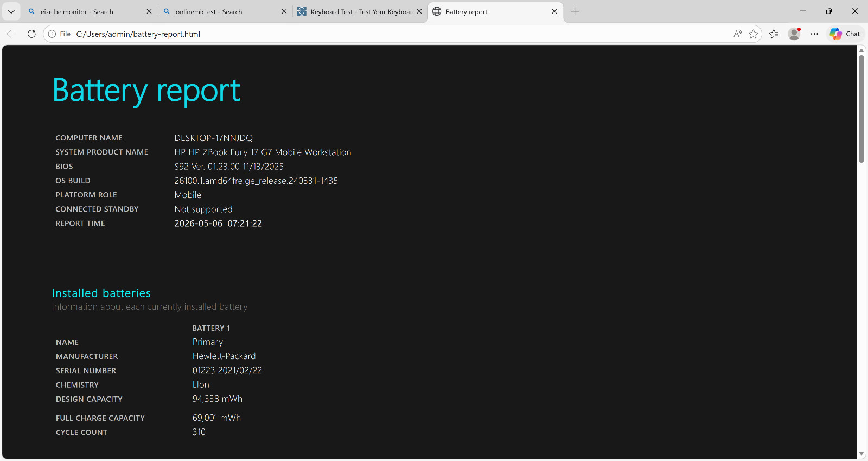Screen dimensions: 868x461
Task: Go back with the back arrow
Action: tap(11, 34)
